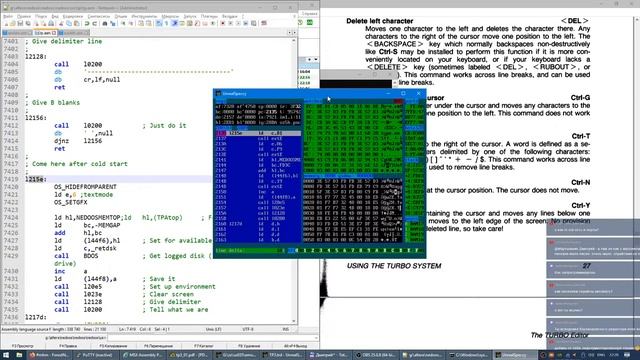Click the Alt+F4 Выход button

[295, 346]
